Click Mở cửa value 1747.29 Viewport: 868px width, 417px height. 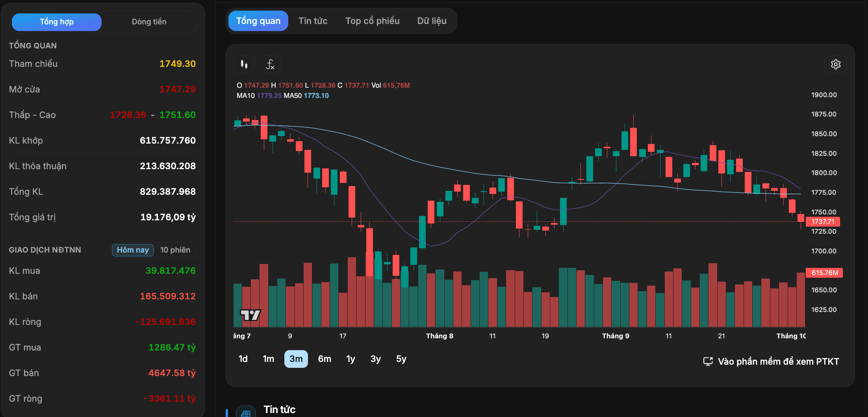(x=177, y=89)
